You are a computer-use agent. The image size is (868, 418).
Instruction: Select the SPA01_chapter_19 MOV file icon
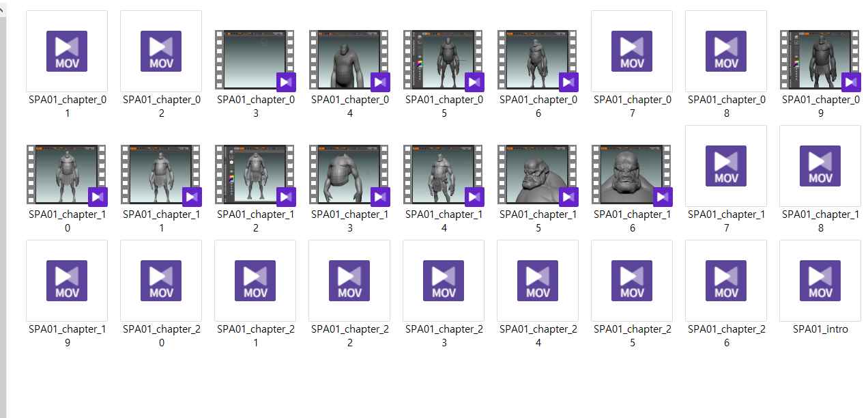point(67,281)
